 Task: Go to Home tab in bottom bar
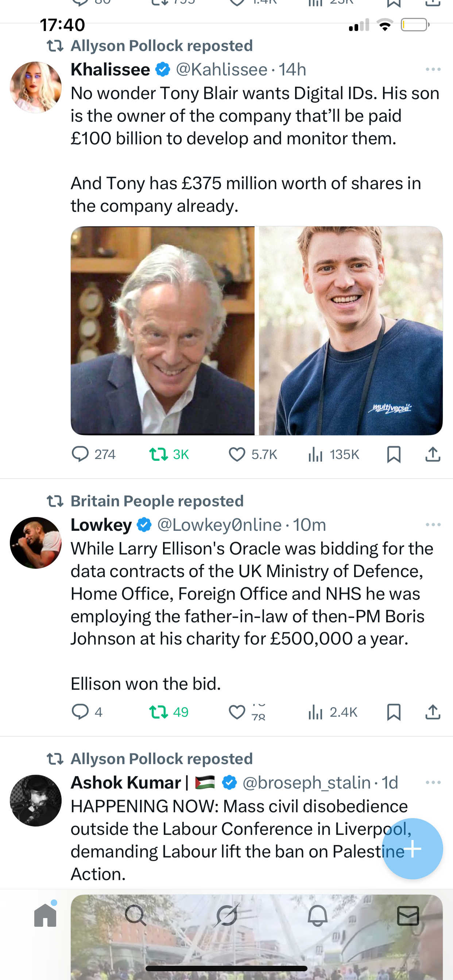[x=45, y=915]
